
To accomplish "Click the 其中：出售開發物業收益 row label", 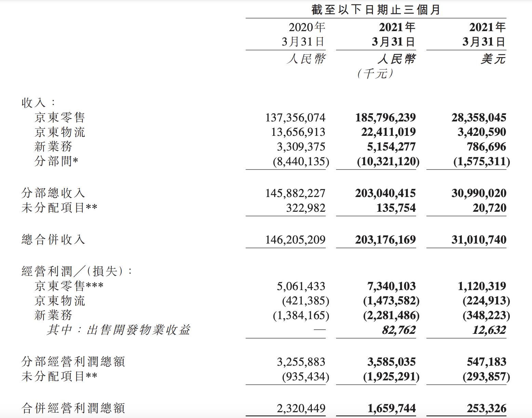I will (118, 330).
